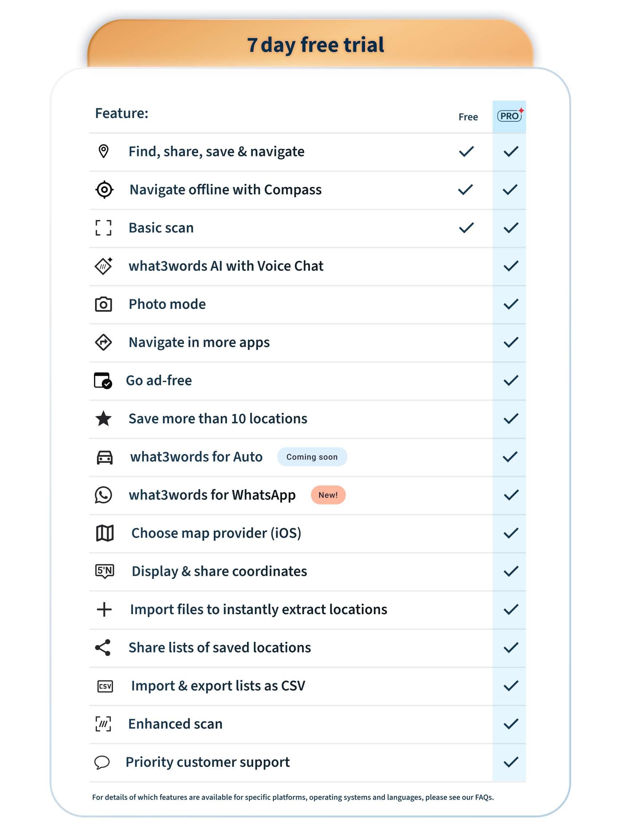The width and height of the screenshot is (620, 840).
Task: Click the Basic scan brackets icon
Action: [103, 228]
